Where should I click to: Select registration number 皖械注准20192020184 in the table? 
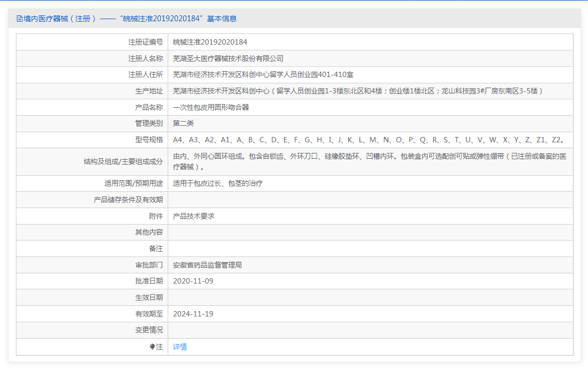click(210, 42)
